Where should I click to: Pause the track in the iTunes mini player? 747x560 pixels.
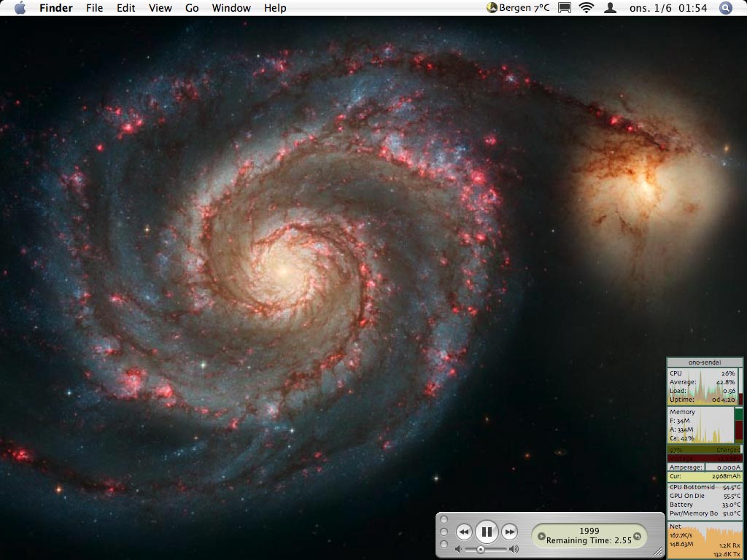pos(487,532)
